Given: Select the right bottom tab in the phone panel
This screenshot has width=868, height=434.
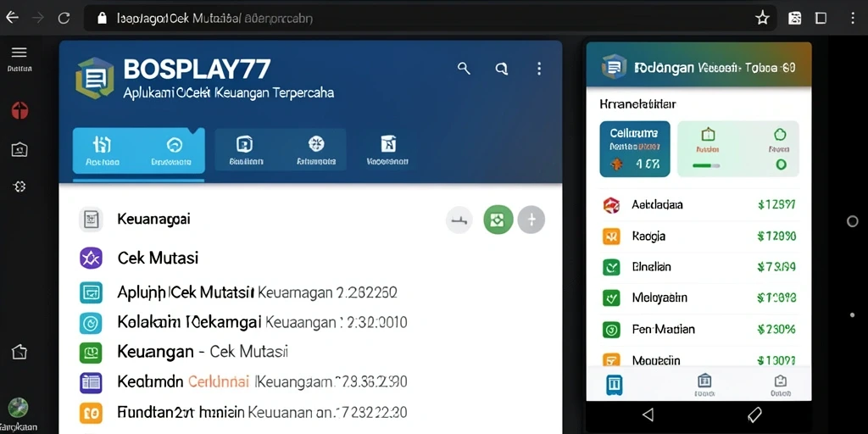Looking at the screenshot, I should pos(781,386).
